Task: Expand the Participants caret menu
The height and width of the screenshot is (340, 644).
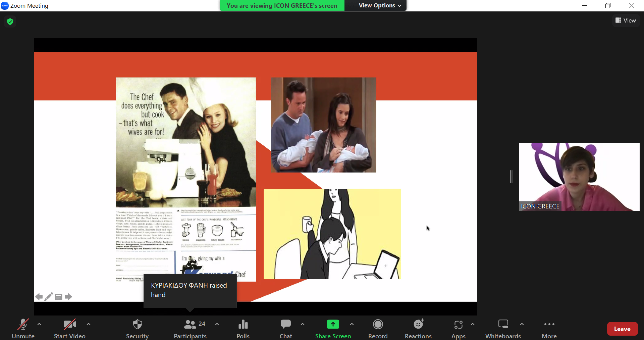Action: point(217,324)
